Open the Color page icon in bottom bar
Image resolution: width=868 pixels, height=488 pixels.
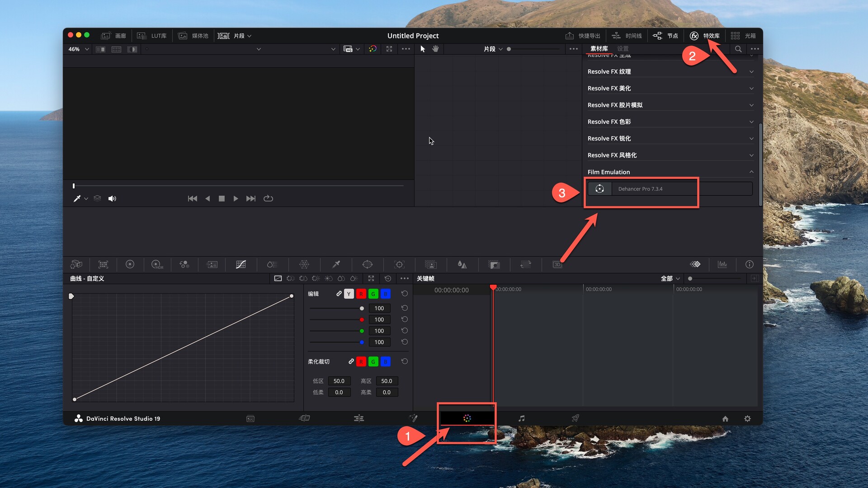coord(467,418)
